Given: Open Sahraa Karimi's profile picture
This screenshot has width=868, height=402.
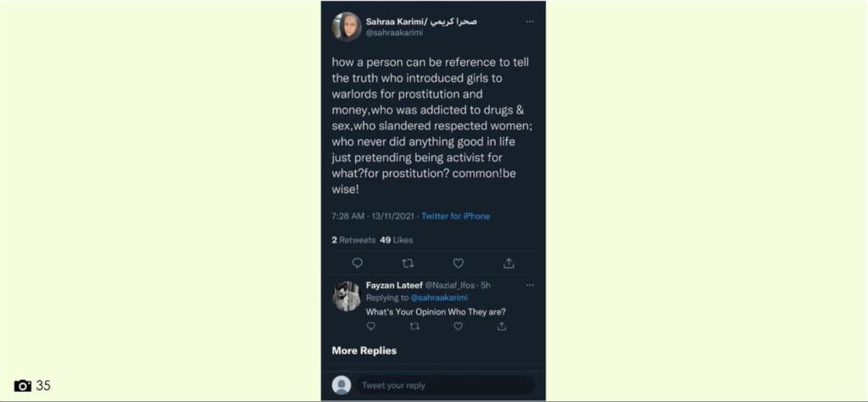Looking at the screenshot, I should coord(346,26).
